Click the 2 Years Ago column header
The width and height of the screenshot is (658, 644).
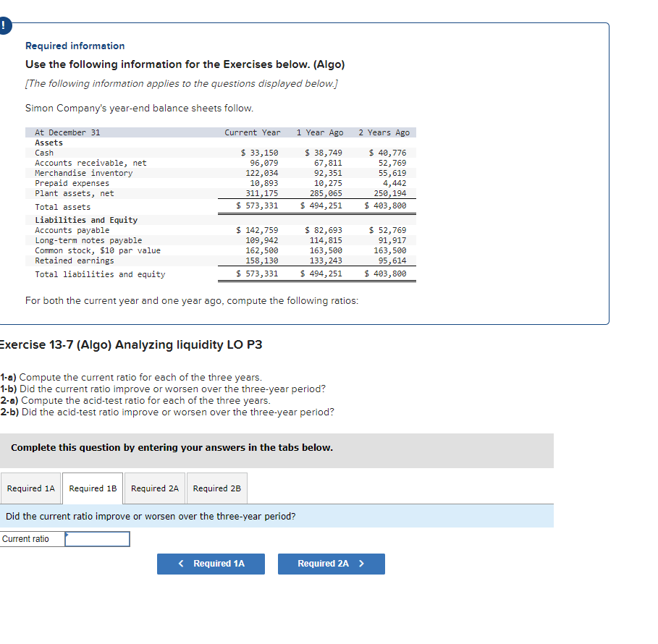tap(384, 132)
